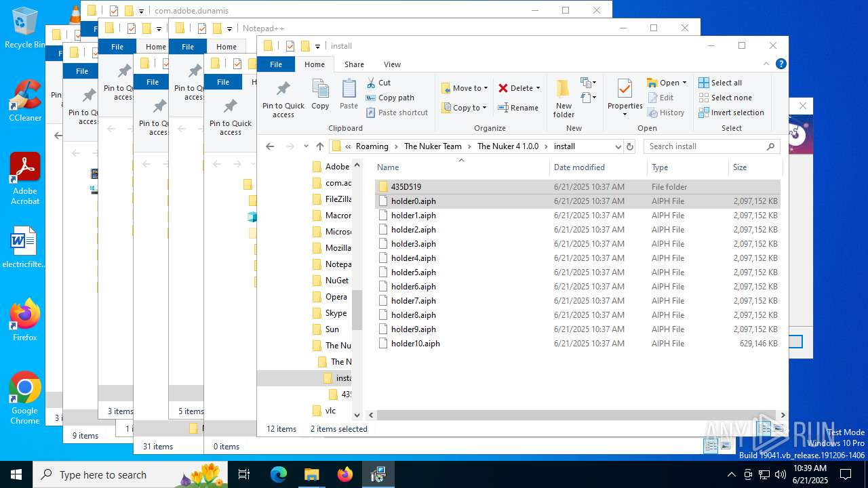Sort by the Size column header

click(755, 167)
